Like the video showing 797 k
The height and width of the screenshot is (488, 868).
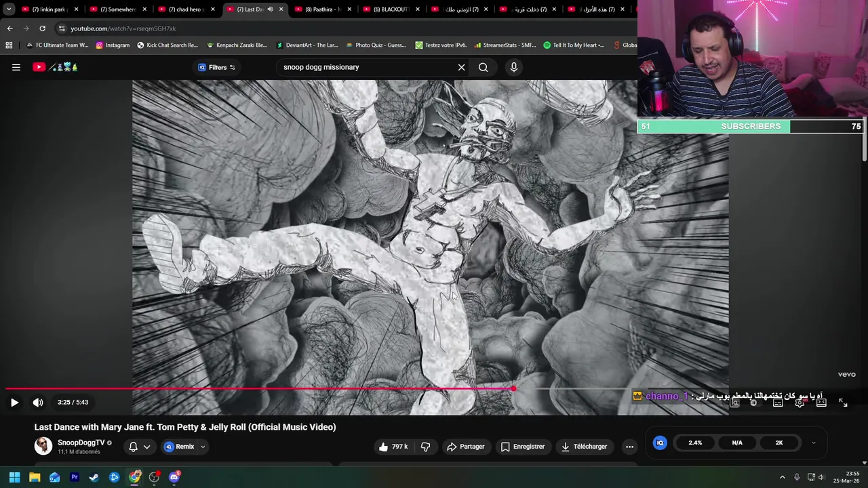point(393,447)
